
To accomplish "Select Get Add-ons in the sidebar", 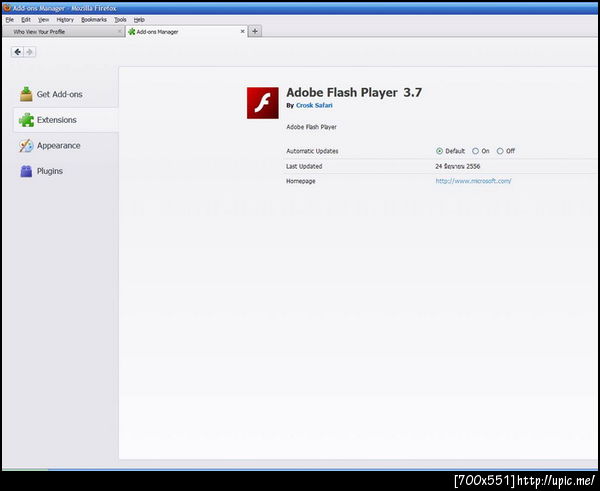I will (x=59, y=94).
